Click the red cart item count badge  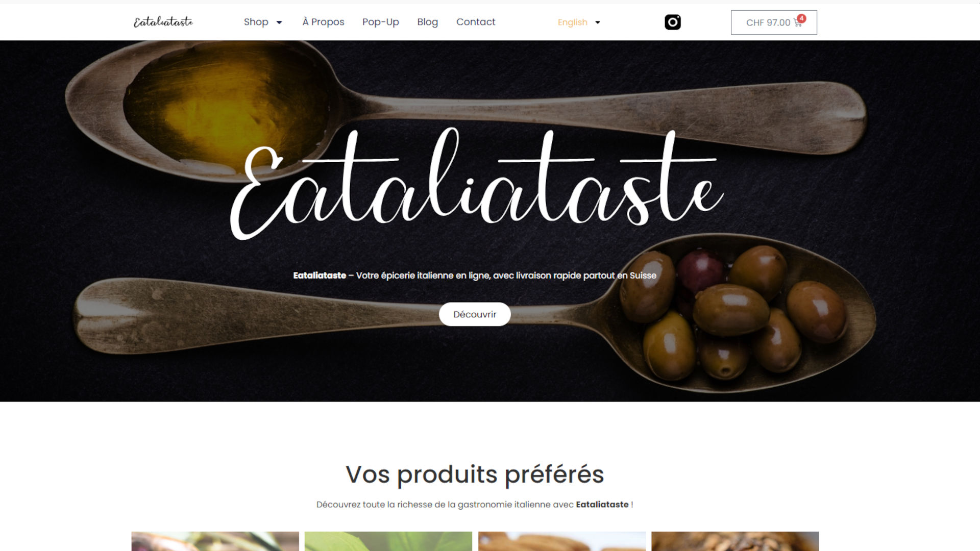[x=802, y=18]
